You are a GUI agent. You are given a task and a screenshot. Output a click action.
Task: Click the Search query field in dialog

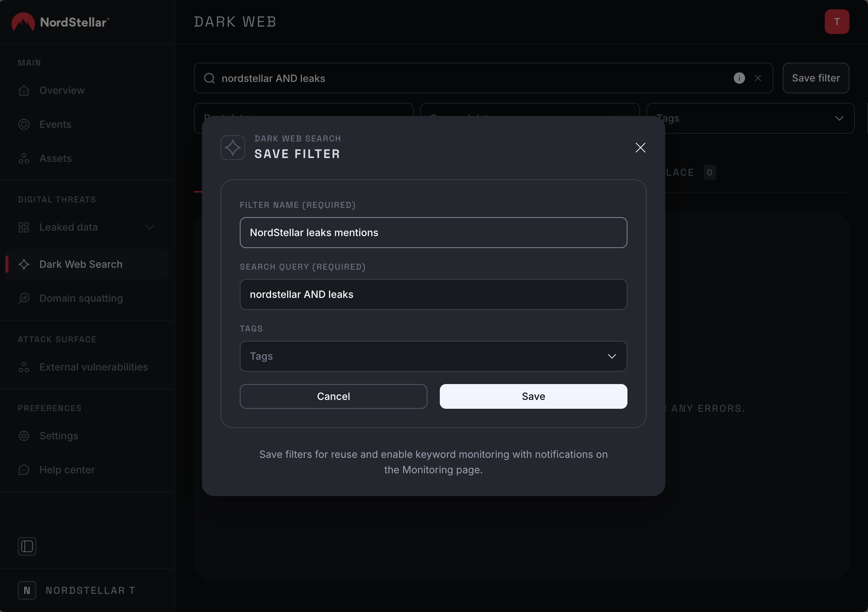[x=433, y=294]
